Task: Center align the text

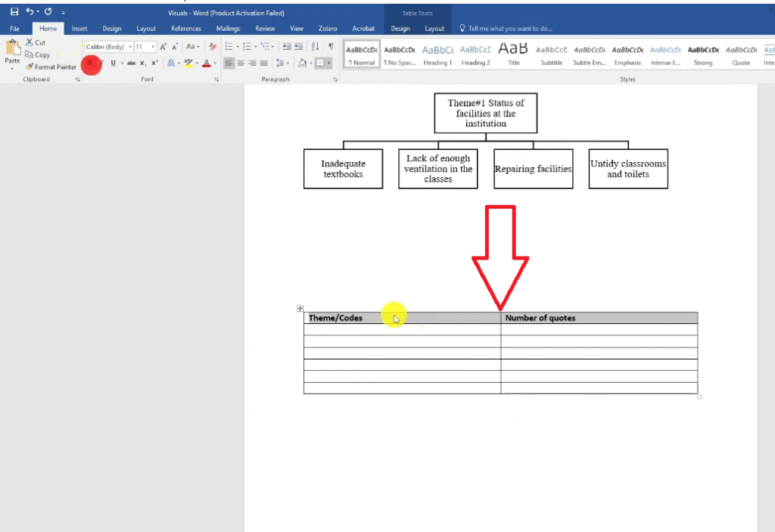Action: pos(241,63)
